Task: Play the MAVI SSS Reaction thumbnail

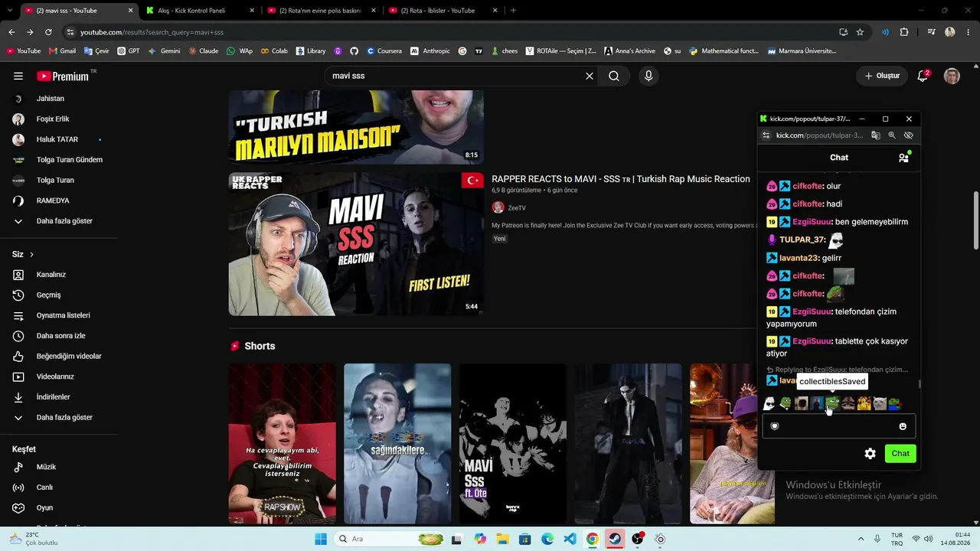Action: [356, 244]
